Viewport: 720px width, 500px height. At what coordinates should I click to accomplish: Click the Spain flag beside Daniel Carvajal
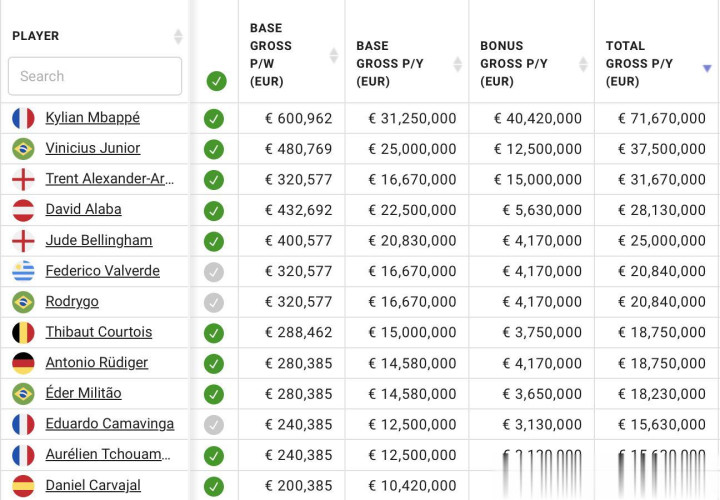coord(23,486)
